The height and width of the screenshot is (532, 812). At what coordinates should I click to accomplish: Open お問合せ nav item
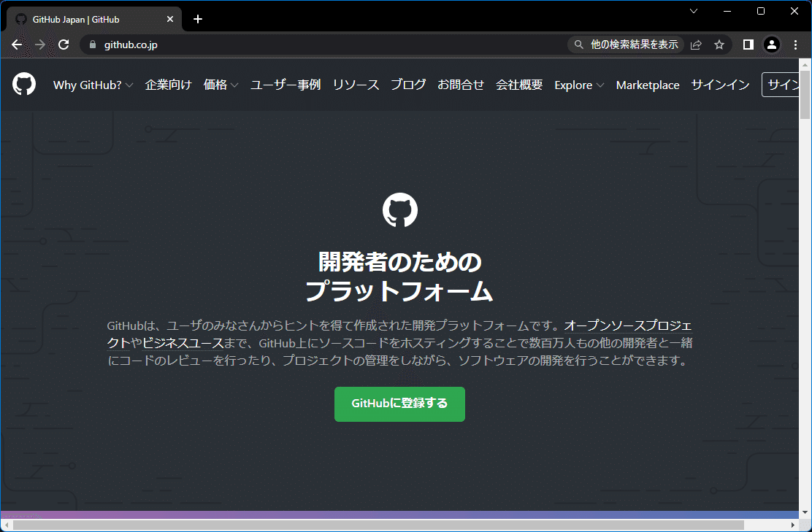(x=461, y=85)
